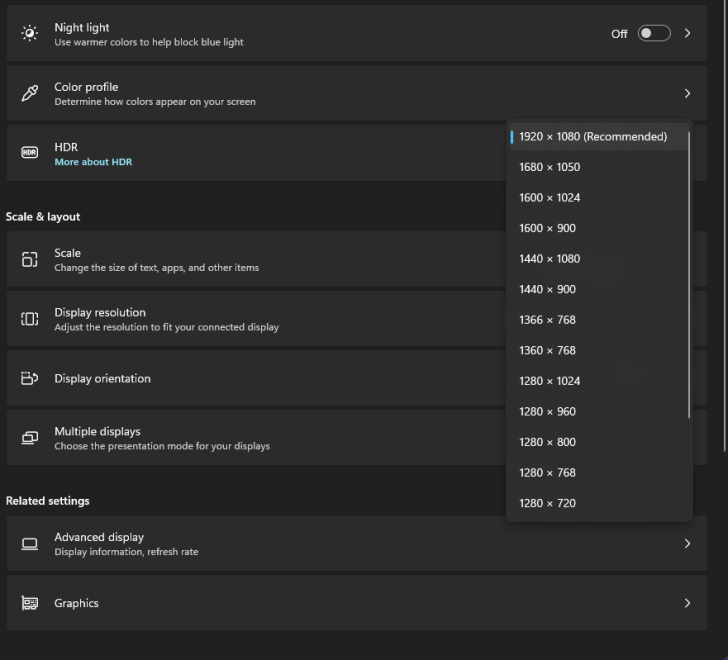Screen dimensions: 728x660
Task: Open Graphics settings chevron arrow
Action: click(x=688, y=603)
